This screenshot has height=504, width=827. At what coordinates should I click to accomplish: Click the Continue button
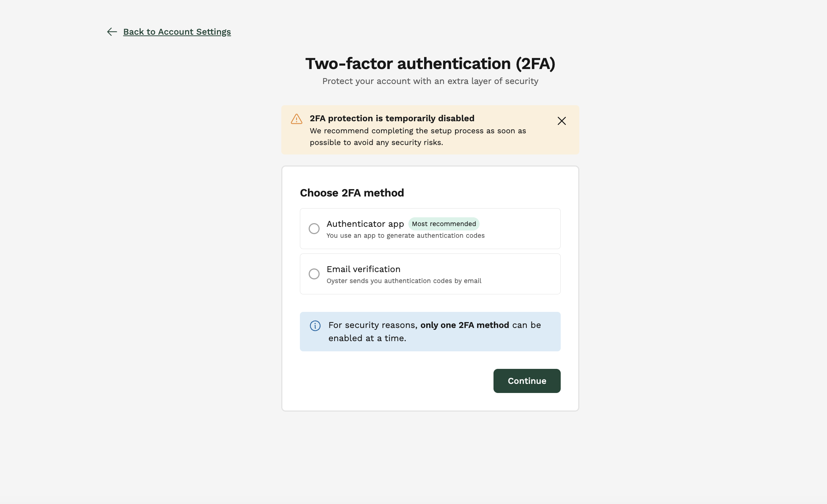tap(527, 381)
